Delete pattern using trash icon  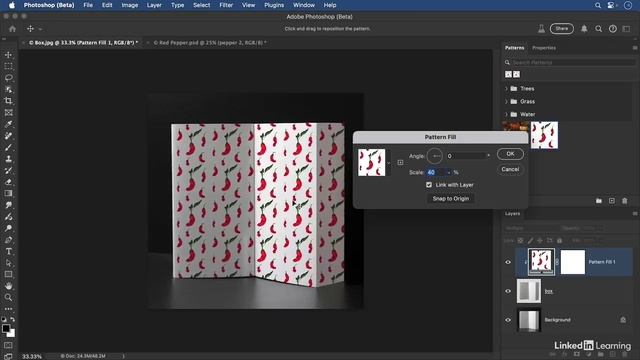[624, 201]
